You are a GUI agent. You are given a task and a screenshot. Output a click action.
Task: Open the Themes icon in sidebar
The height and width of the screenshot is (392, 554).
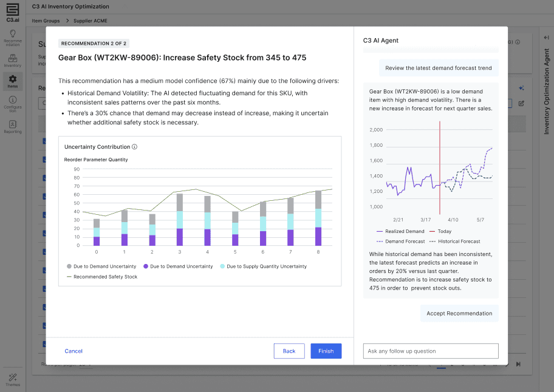tap(13, 380)
